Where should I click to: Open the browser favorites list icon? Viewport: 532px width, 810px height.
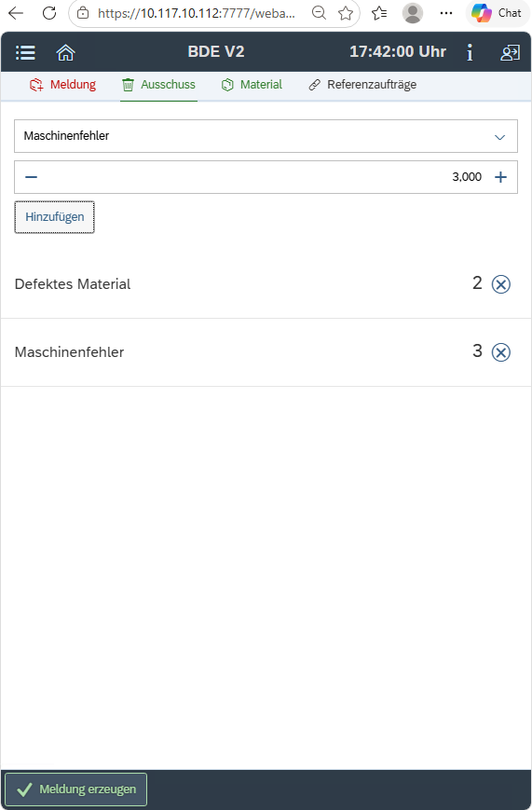pyautogui.click(x=379, y=13)
